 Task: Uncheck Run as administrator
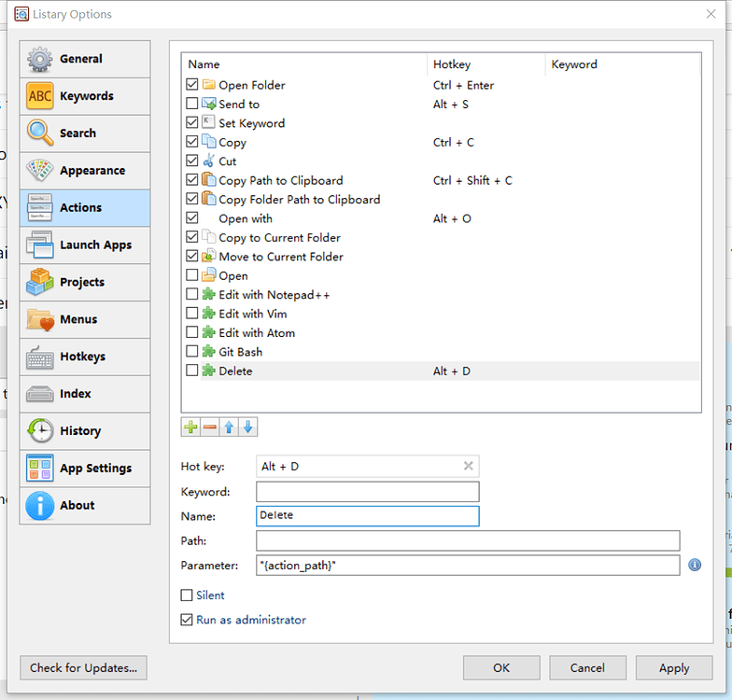(x=188, y=620)
